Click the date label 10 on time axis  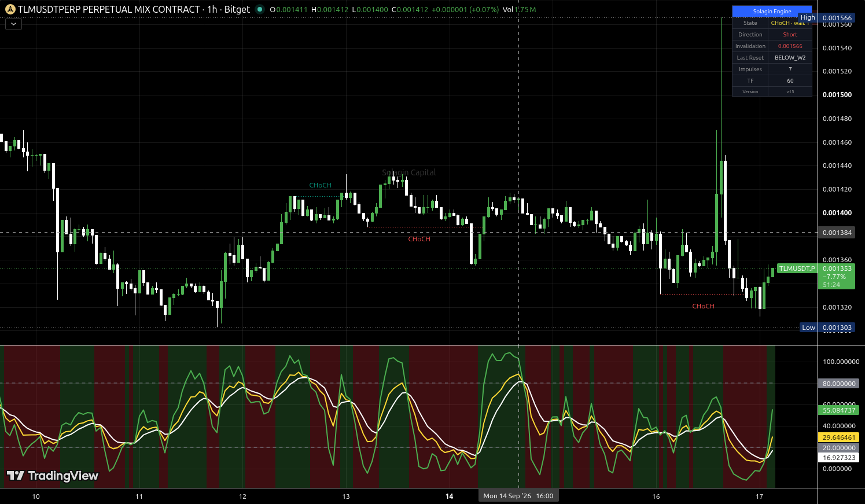pyautogui.click(x=36, y=496)
